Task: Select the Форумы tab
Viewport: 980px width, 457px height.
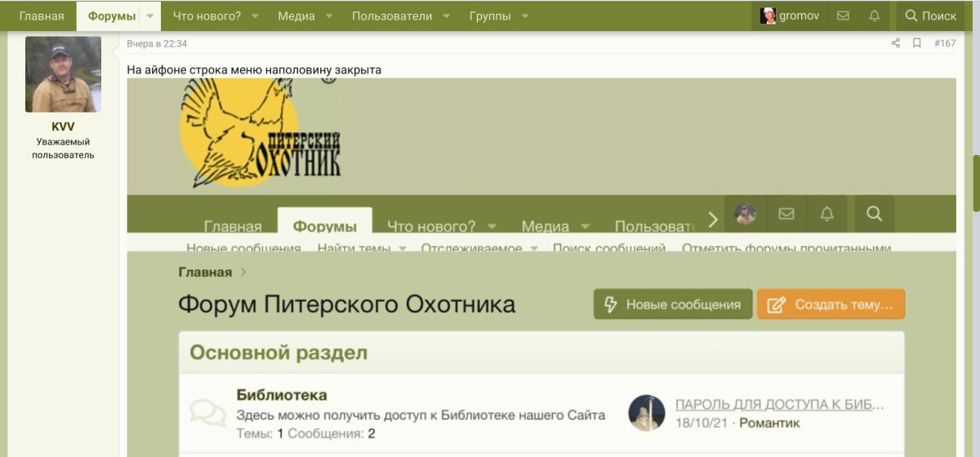Action: point(112,16)
